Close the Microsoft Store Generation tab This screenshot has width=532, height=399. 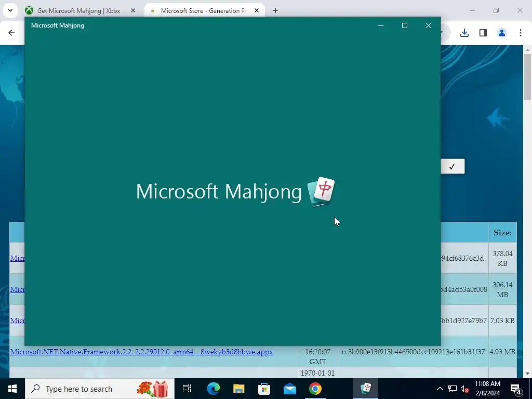pos(257,10)
